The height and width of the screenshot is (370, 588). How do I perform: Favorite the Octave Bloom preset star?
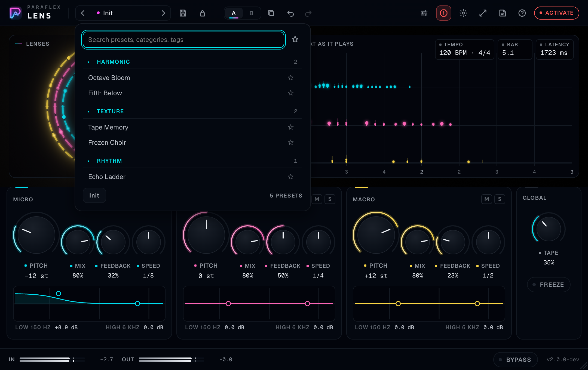pos(291,78)
